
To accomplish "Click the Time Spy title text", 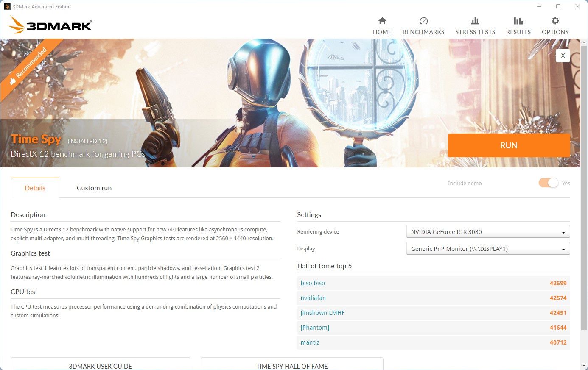I will point(36,139).
